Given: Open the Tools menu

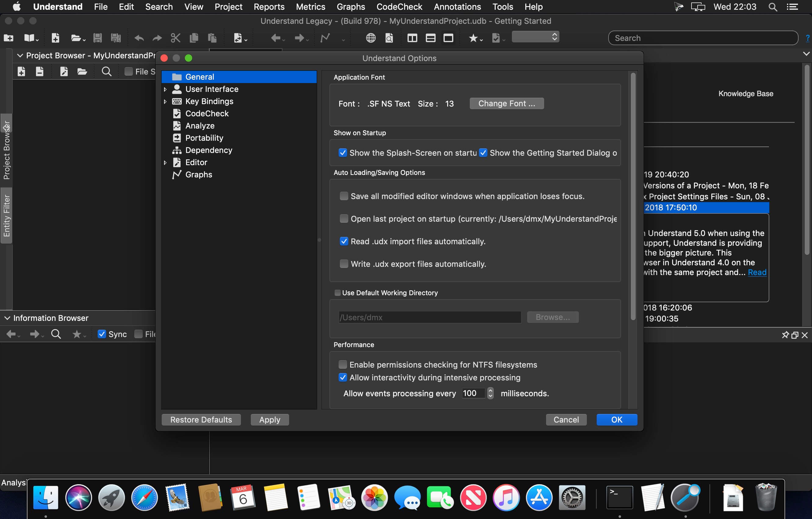Looking at the screenshot, I should point(502,7).
